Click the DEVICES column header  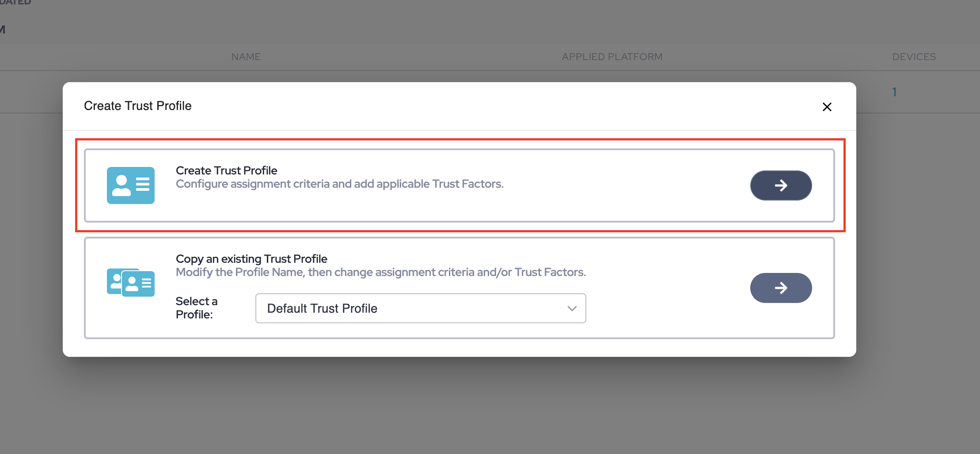914,57
